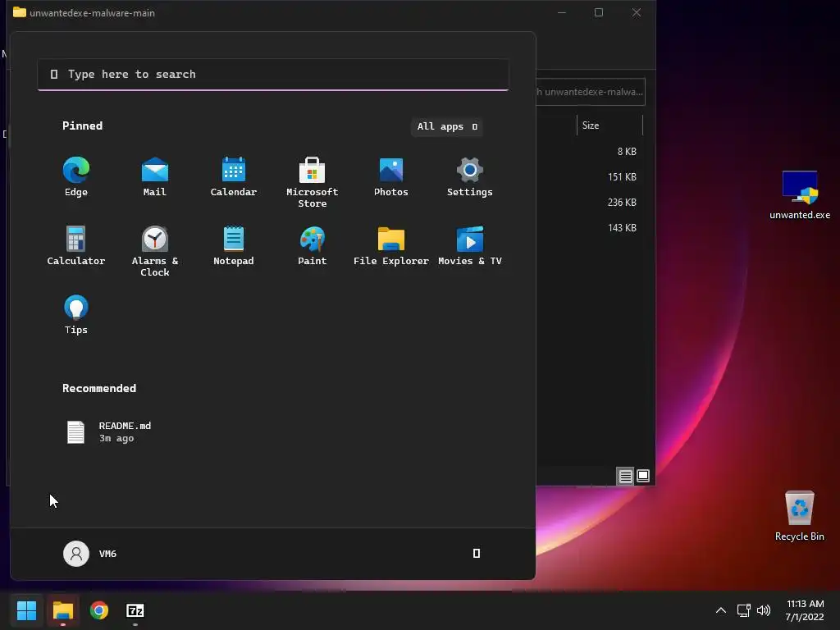Sort by Size column in Explorer
The image size is (840, 630).
(x=609, y=126)
